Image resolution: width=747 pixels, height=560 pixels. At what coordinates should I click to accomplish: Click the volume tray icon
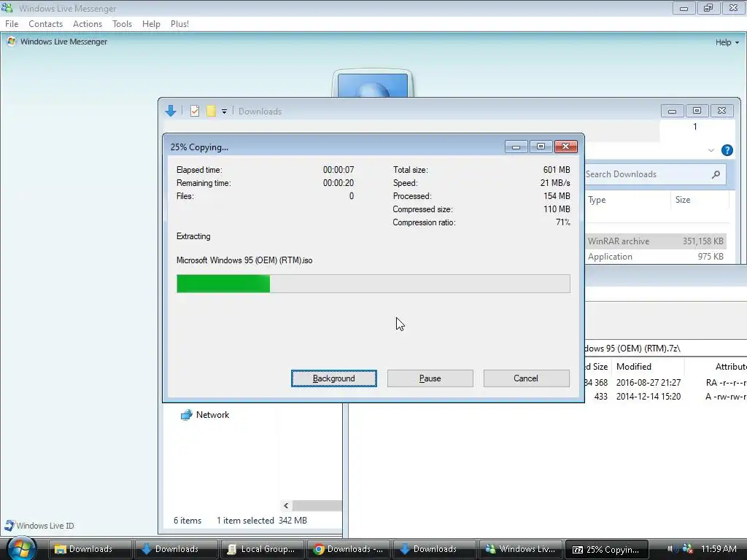pyautogui.click(x=671, y=548)
